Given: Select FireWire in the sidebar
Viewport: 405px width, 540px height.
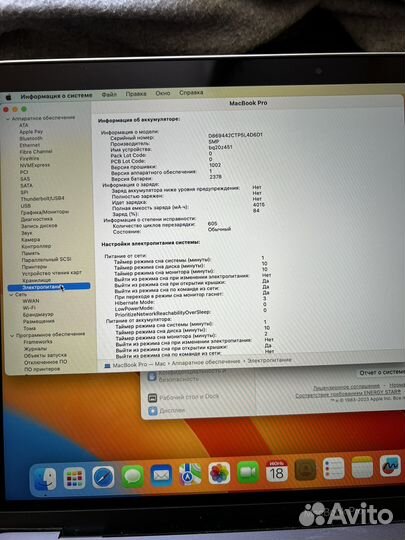Looking at the screenshot, I should click(x=29, y=159).
